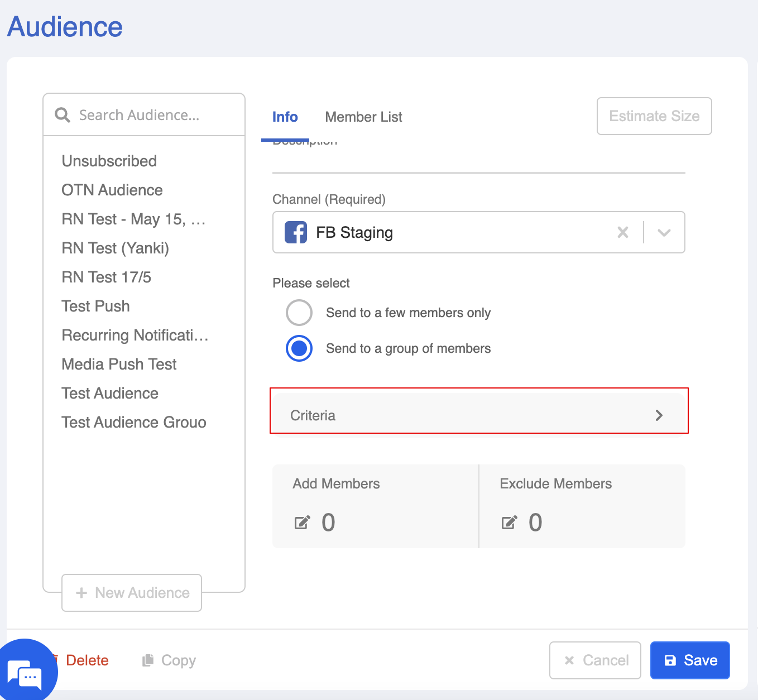This screenshot has height=700, width=758.
Task: Select the Media Push Test audience
Action: pos(119,364)
